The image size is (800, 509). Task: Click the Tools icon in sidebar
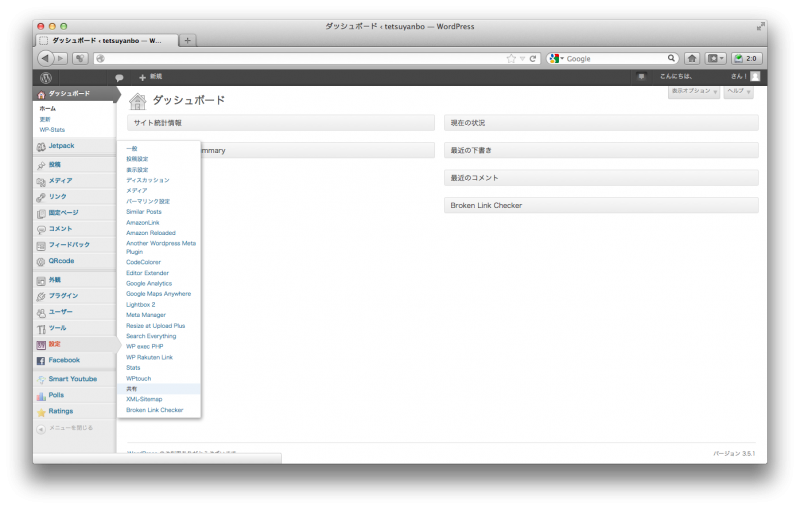[x=41, y=329]
